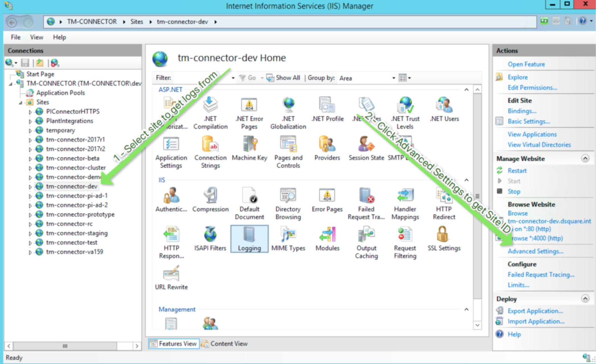
Task: Open the Machine Key feature
Action: click(249, 148)
